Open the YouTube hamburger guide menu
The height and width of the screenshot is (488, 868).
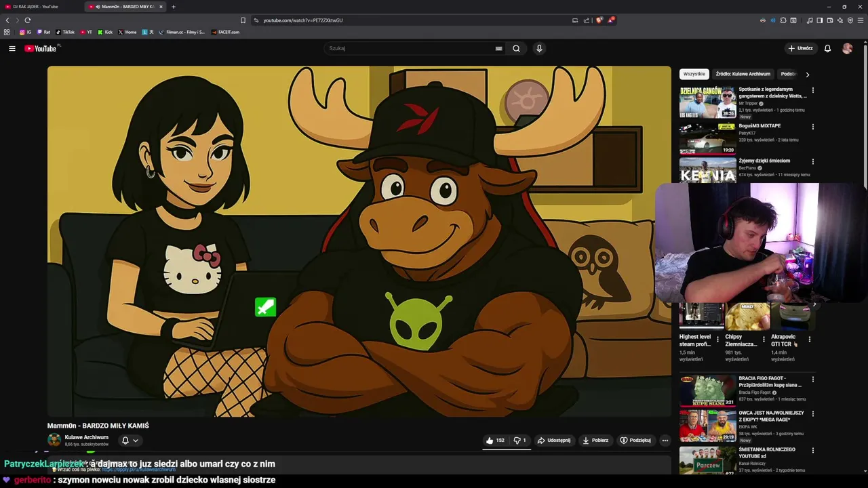pos(12,48)
